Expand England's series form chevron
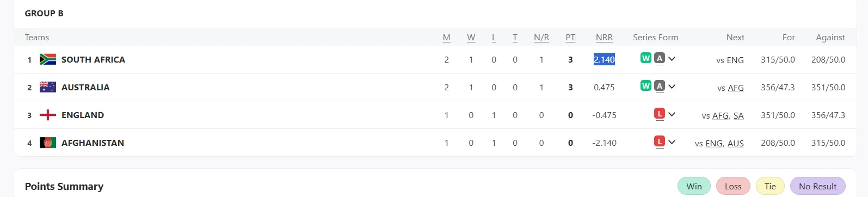The width and height of the screenshot is (868, 197). 672,114
